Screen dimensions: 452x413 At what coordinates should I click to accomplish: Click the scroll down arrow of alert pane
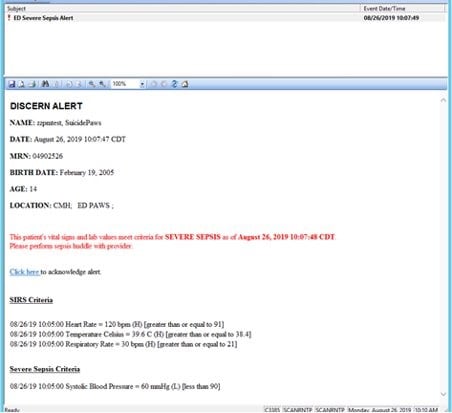pyautogui.click(x=443, y=394)
